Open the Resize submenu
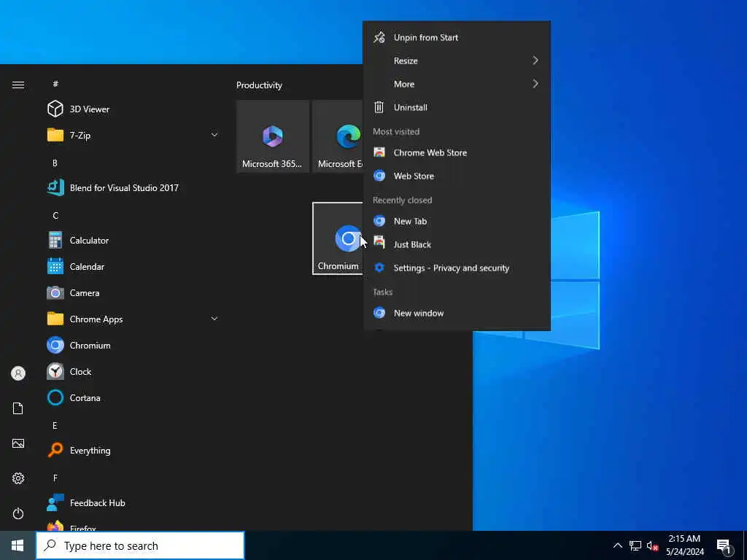Image resolution: width=747 pixels, height=560 pixels. pyautogui.click(x=457, y=61)
